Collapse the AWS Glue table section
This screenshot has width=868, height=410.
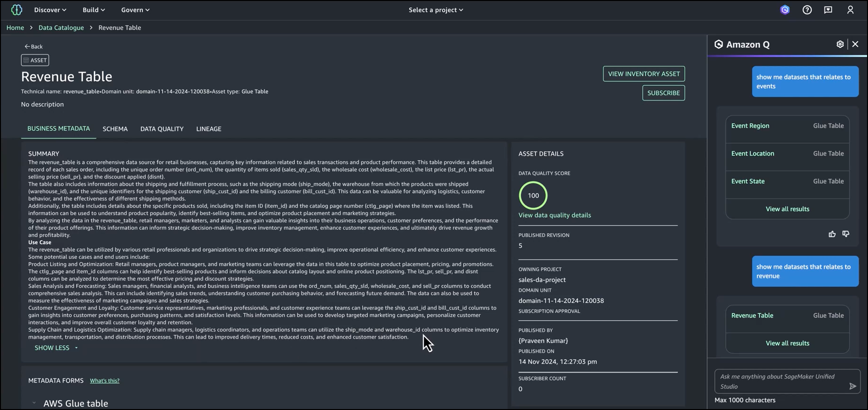click(x=34, y=403)
